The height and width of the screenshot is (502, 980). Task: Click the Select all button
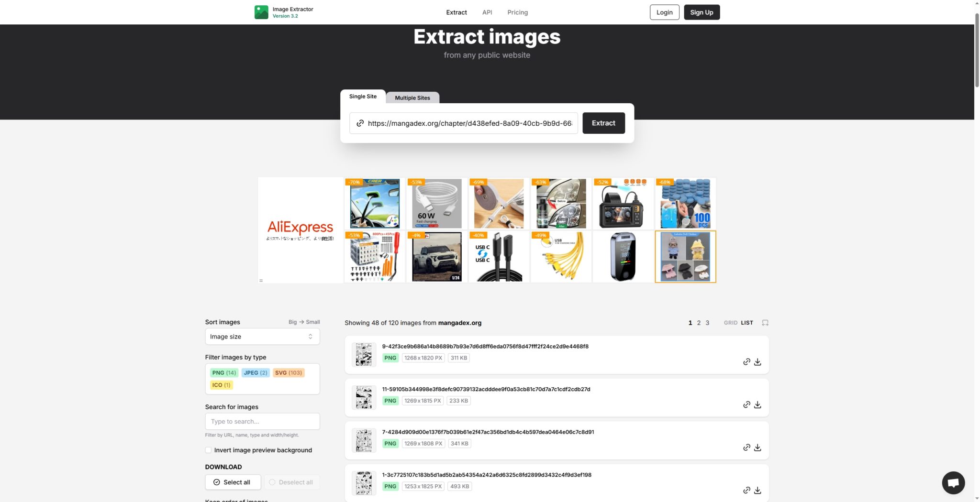click(x=233, y=482)
